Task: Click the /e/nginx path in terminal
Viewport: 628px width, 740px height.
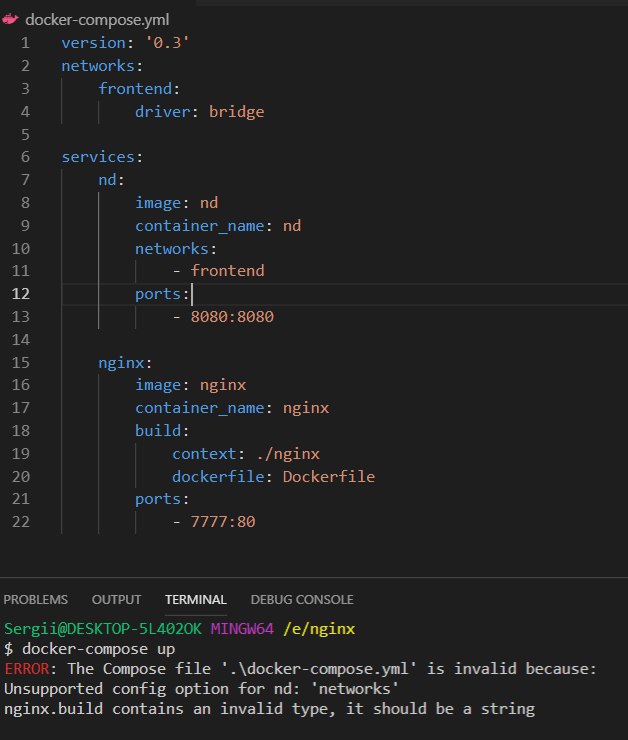Action: tap(319, 629)
